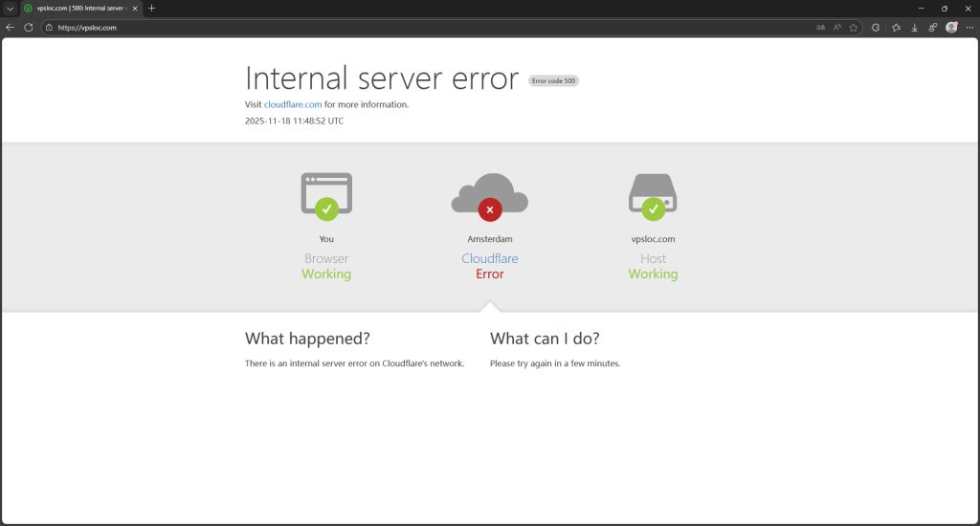Click the Amsterdam location label
Screen dimensions: 980x526
(490, 239)
